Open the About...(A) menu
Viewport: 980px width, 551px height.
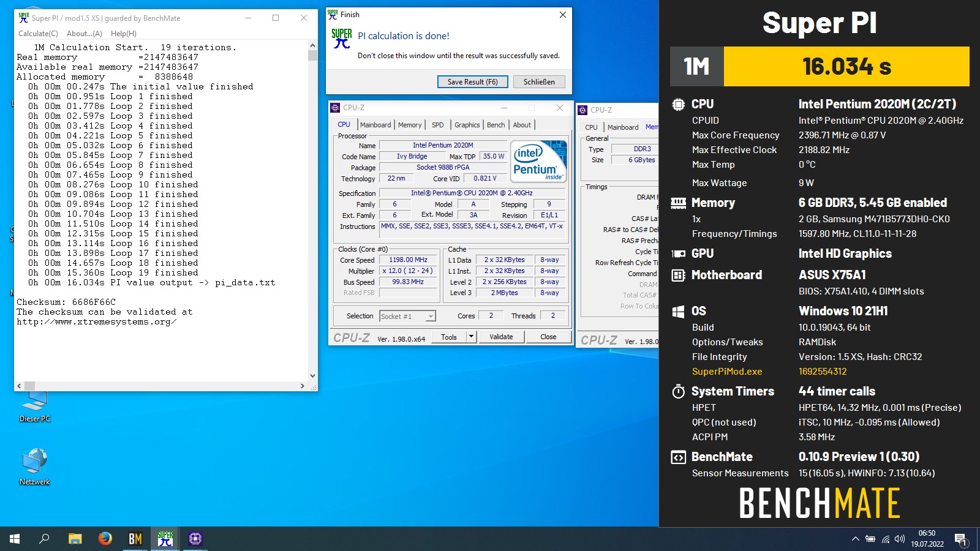85,34
